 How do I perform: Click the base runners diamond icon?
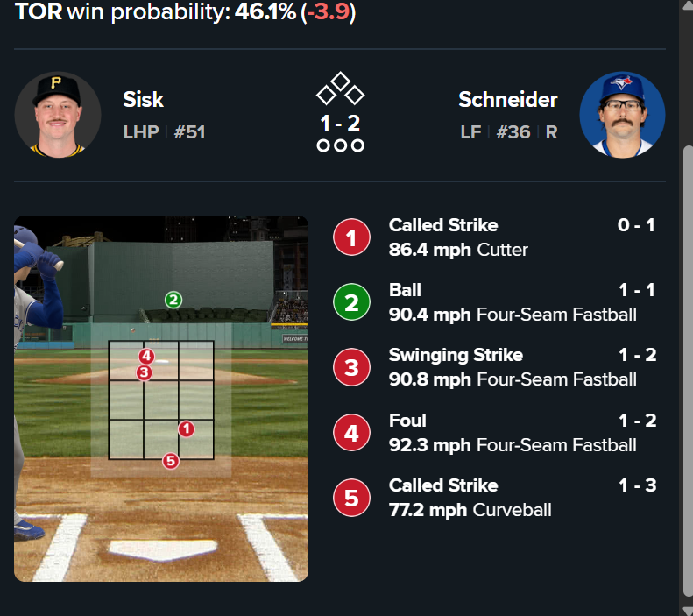pyautogui.click(x=340, y=89)
